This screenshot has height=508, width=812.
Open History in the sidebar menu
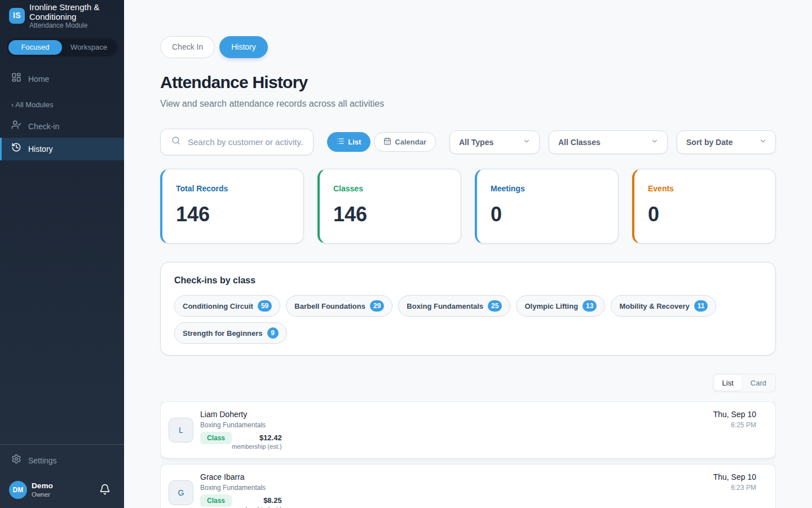[62, 149]
